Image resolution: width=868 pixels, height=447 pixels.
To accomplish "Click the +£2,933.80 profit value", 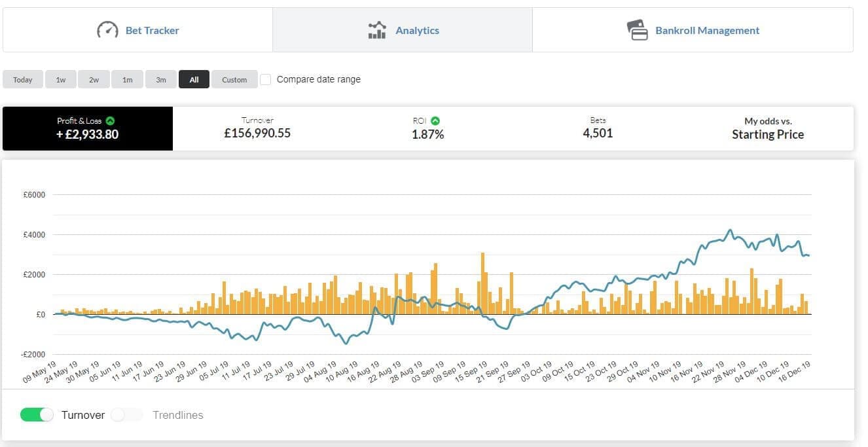I will pos(88,135).
